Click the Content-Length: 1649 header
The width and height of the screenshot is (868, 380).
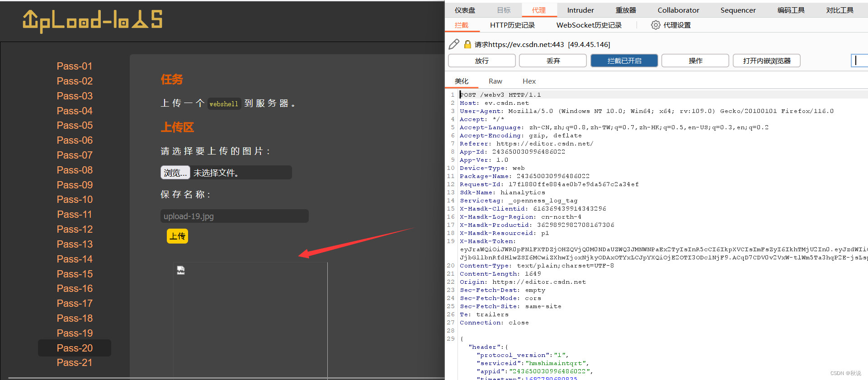tap(500, 274)
